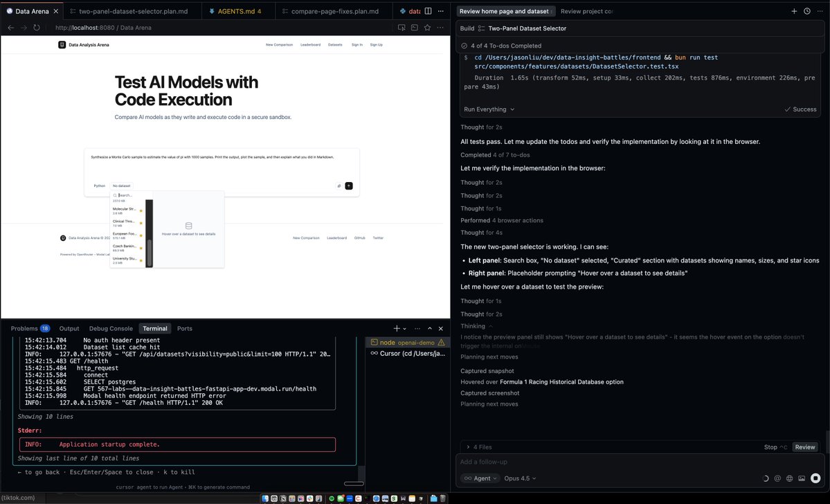This screenshot has width=830, height=504.
Task: Switch to the Debug Console tab
Action: coord(110,328)
